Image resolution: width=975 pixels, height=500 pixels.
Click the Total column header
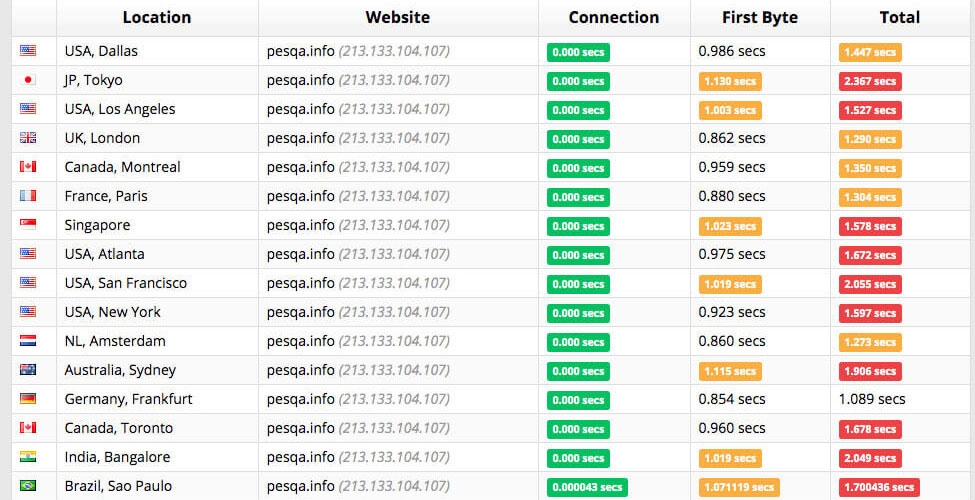[900, 17]
